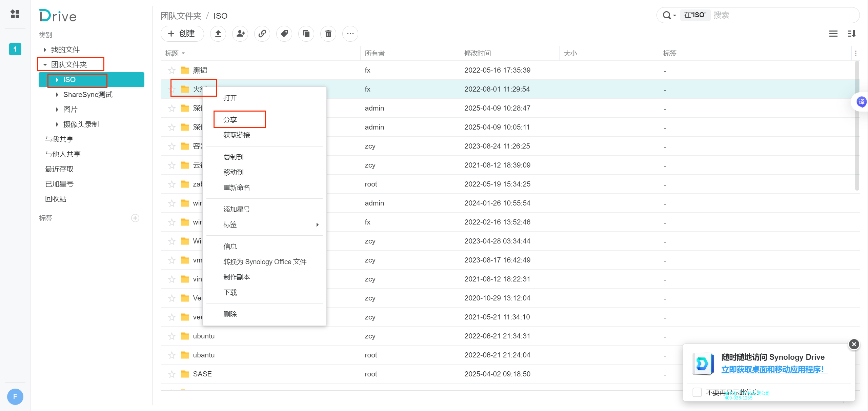The height and width of the screenshot is (411, 868).
Task: Switch to list view display icon
Action: pos(833,34)
